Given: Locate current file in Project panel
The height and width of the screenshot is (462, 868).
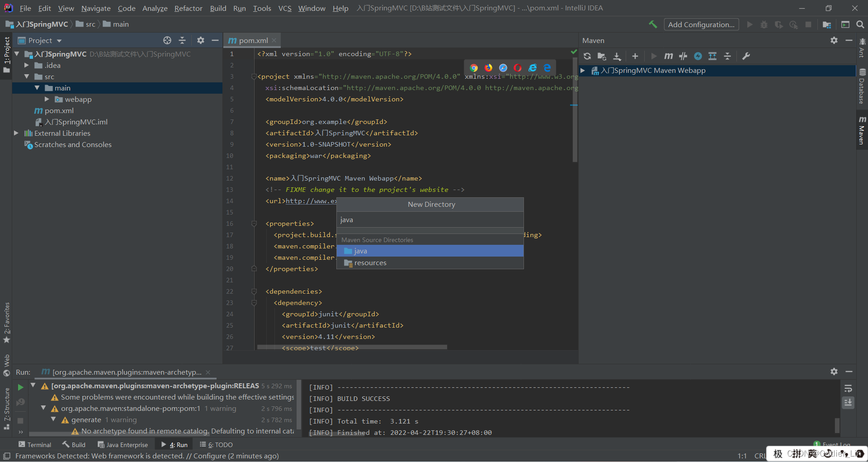Looking at the screenshot, I should (x=167, y=40).
